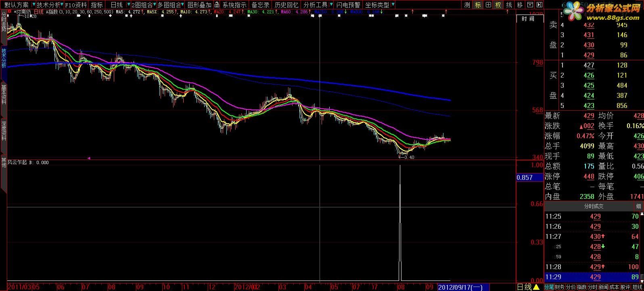Click the 图形叠加 button
Screen dimensions: 644x291
point(199,5)
